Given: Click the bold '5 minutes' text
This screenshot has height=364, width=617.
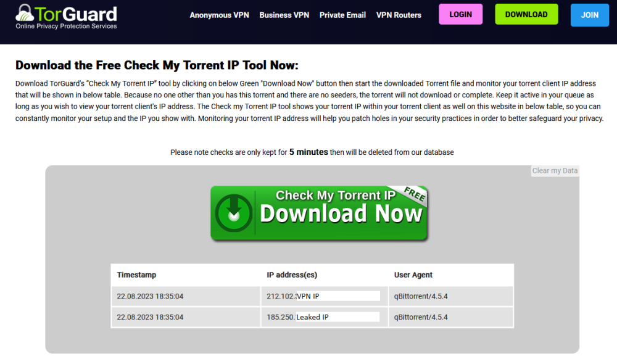Looking at the screenshot, I should tap(308, 152).
